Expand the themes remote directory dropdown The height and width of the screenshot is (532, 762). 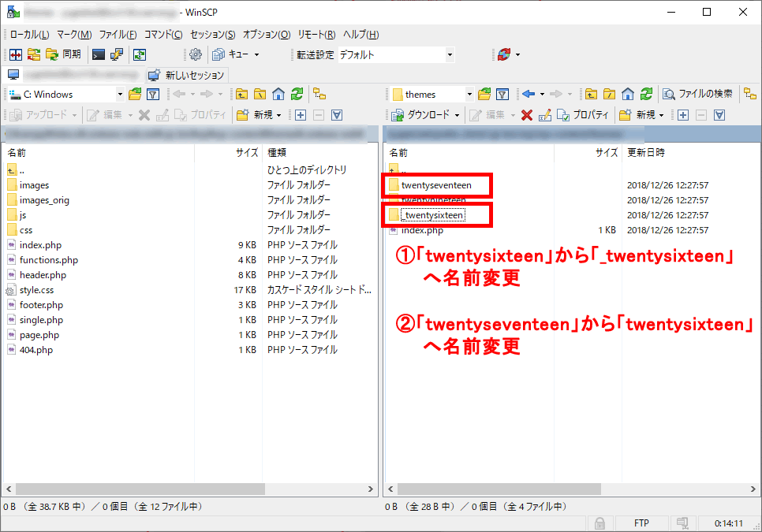coord(469,94)
